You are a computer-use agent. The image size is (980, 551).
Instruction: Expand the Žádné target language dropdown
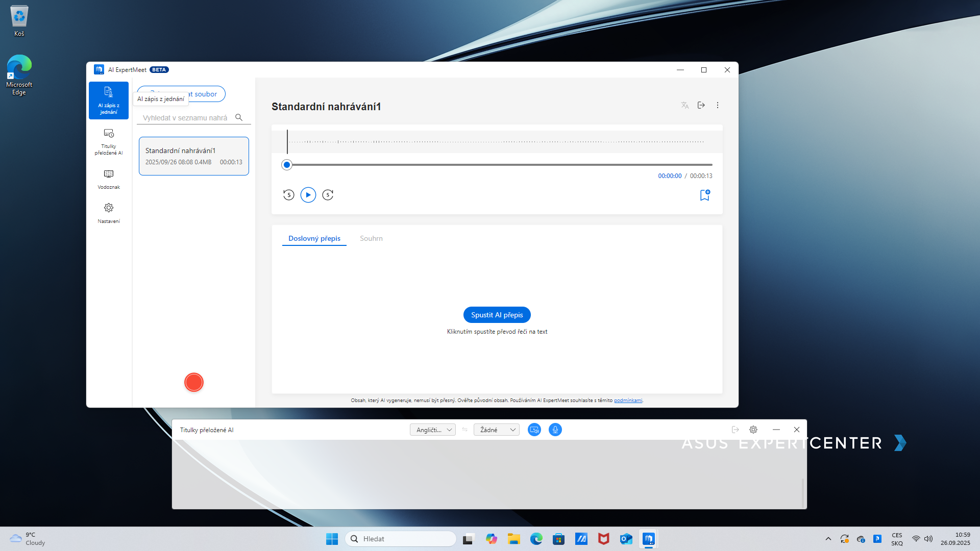497,430
